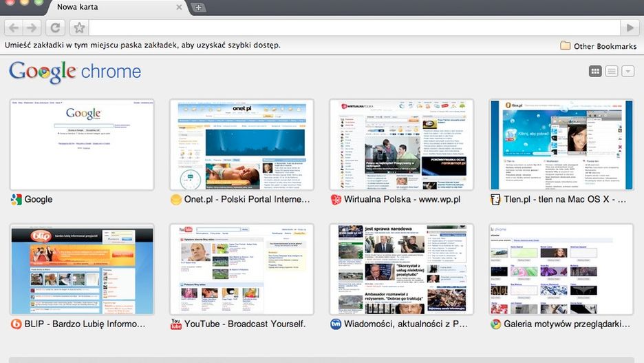Open Galeria motywów przeglądarki link
644x363 pixels.
point(567,324)
